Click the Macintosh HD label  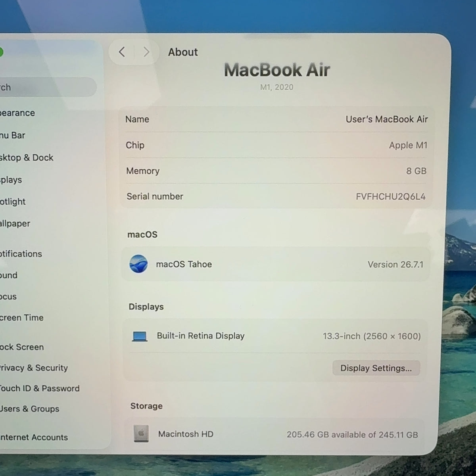[186, 434]
